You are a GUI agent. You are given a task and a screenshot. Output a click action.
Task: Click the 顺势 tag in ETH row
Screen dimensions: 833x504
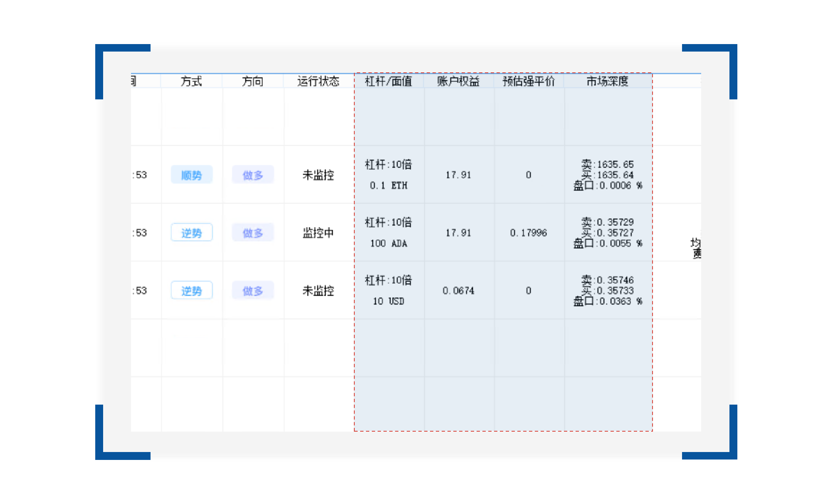click(191, 175)
